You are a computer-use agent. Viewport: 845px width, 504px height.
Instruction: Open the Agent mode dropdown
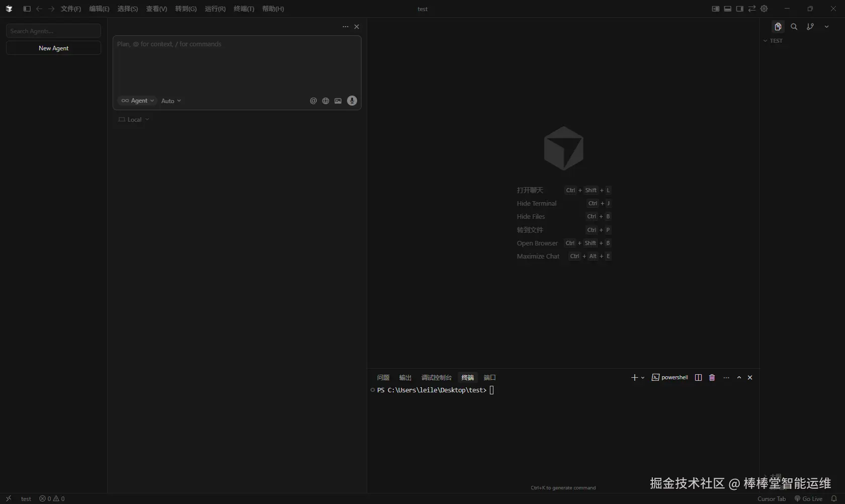coord(137,101)
